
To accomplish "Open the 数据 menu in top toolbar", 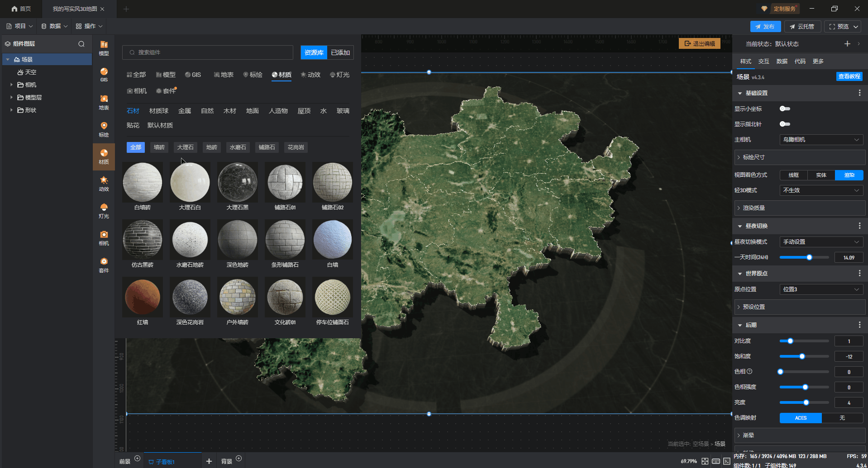I will (54, 26).
